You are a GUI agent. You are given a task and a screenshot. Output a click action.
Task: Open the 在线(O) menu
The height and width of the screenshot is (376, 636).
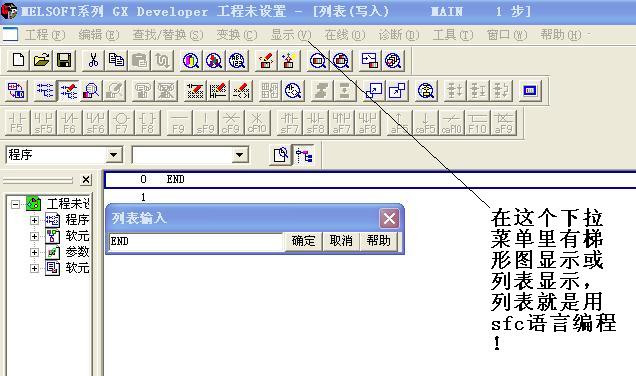click(x=345, y=35)
